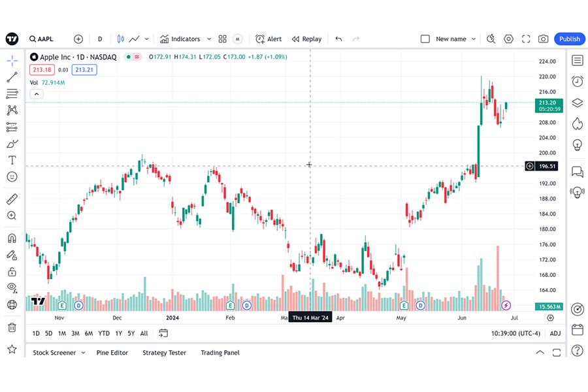The height and width of the screenshot is (392, 588).
Task: Click the 213.21 buy price button
Action: point(84,70)
